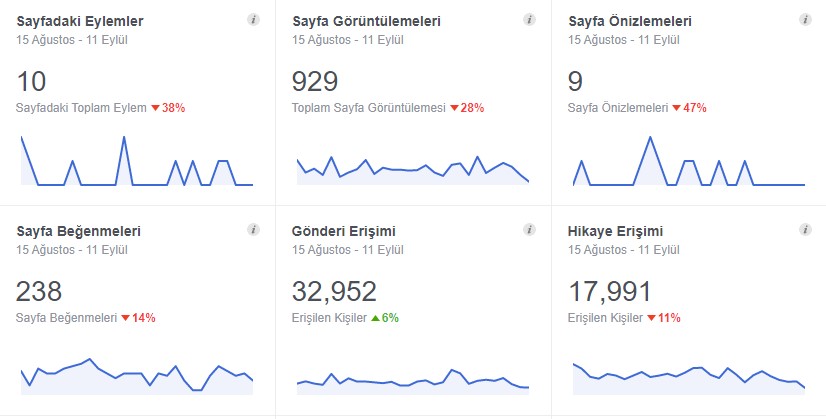Screen dimensions: 826x419
Task: Click Erişilen Kişiler label under Hikaye Erişimi
Action: [x=605, y=318]
